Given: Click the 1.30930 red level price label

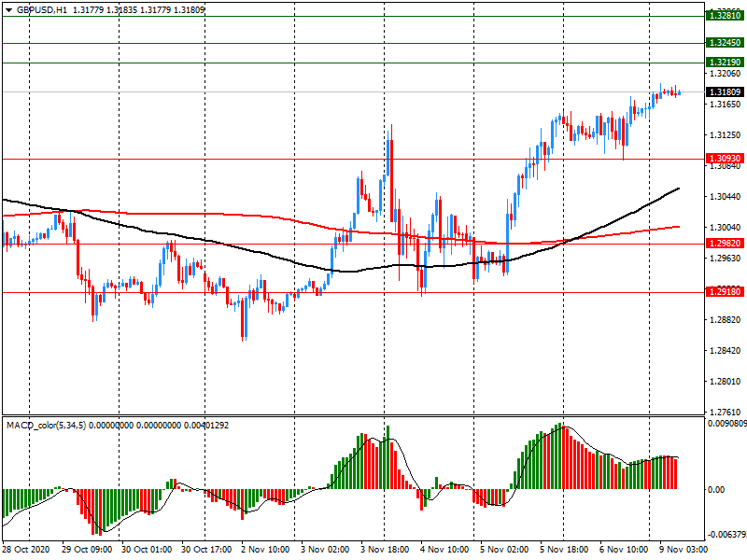Looking at the screenshot, I should (725, 159).
